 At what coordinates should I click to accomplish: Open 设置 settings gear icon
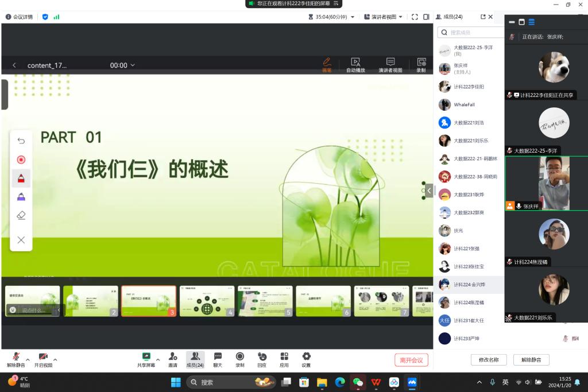coord(306,359)
